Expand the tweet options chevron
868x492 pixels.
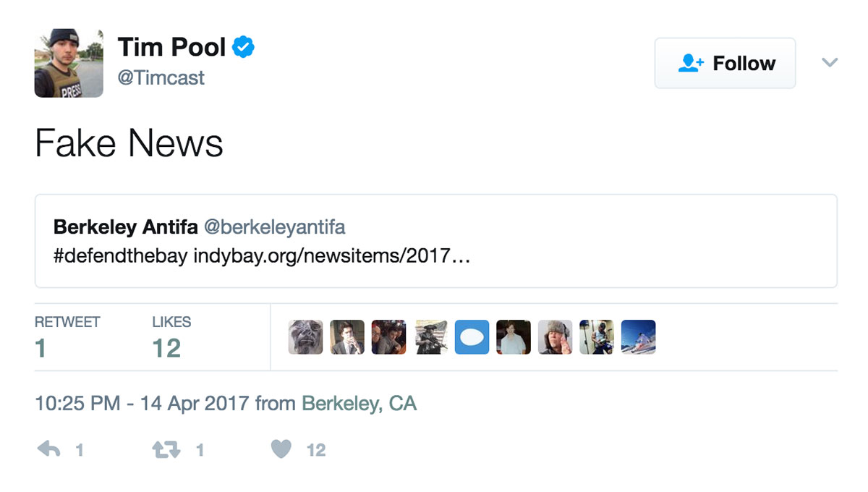pyautogui.click(x=830, y=63)
